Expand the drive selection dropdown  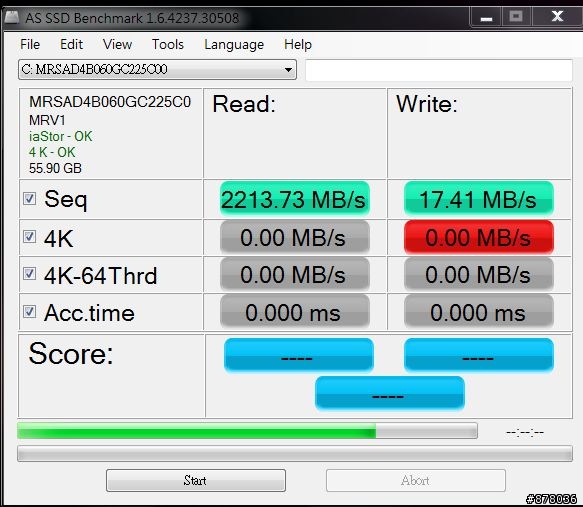click(288, 70)
